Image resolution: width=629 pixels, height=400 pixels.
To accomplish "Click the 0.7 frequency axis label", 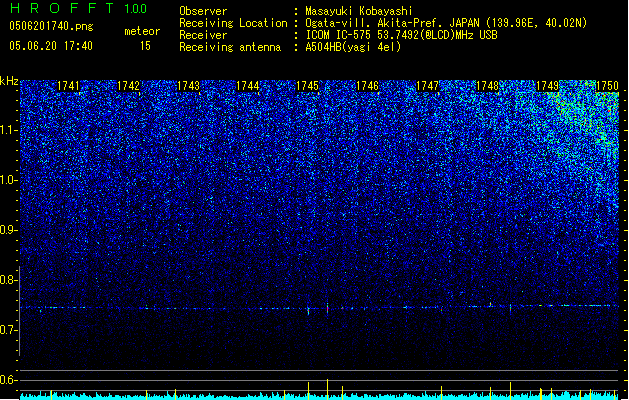I will [x=9, y=330].
